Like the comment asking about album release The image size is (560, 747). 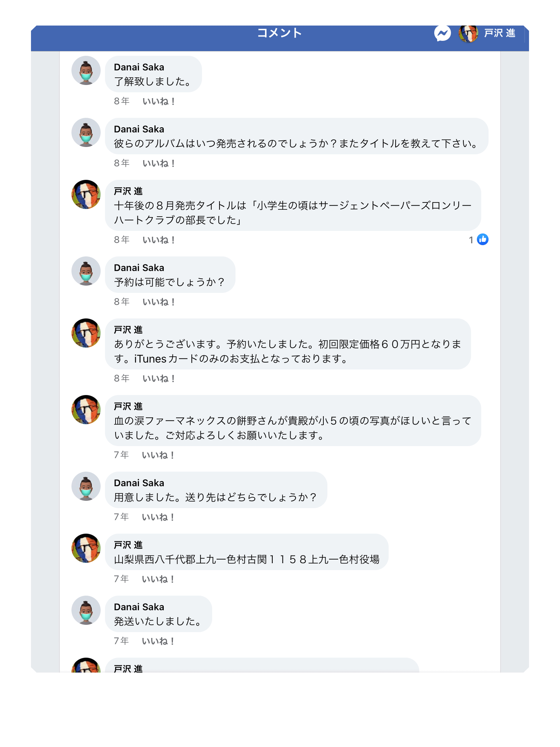(x=159, y=163)
